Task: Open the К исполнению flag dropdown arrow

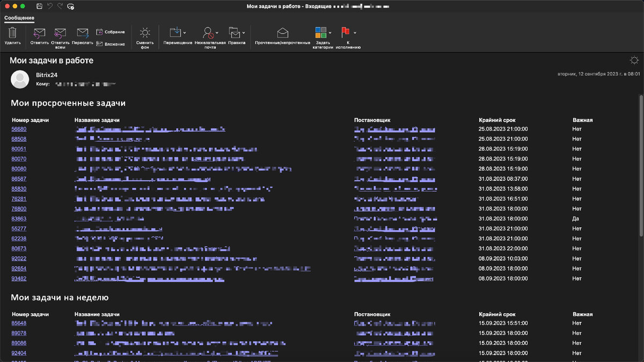Action: [355, 33]
